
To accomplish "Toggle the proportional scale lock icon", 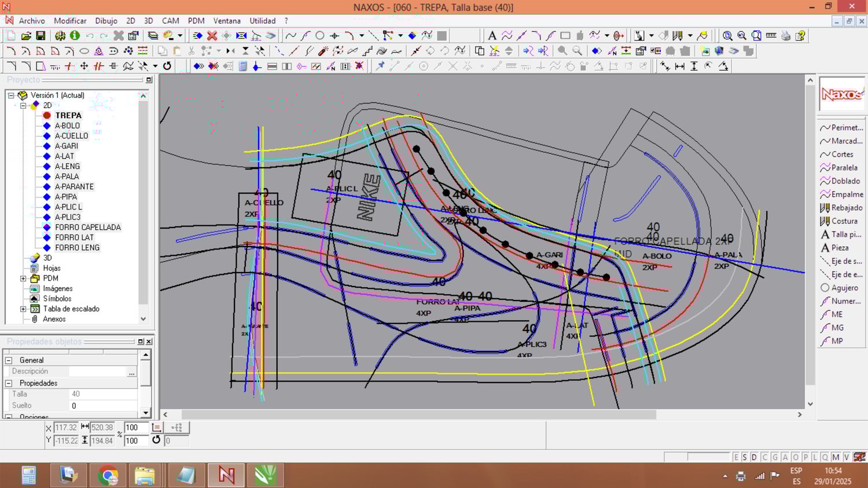I will (x=157, y=427).
